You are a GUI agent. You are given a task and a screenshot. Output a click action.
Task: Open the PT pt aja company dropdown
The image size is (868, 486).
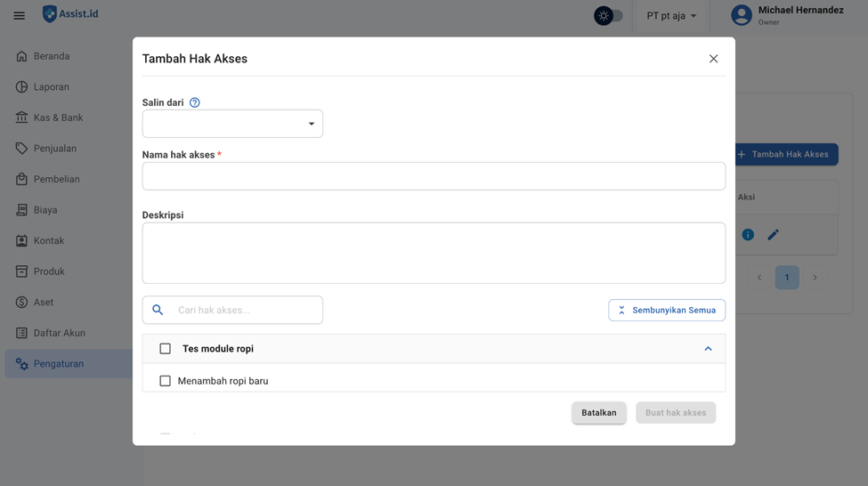(671, 16)
